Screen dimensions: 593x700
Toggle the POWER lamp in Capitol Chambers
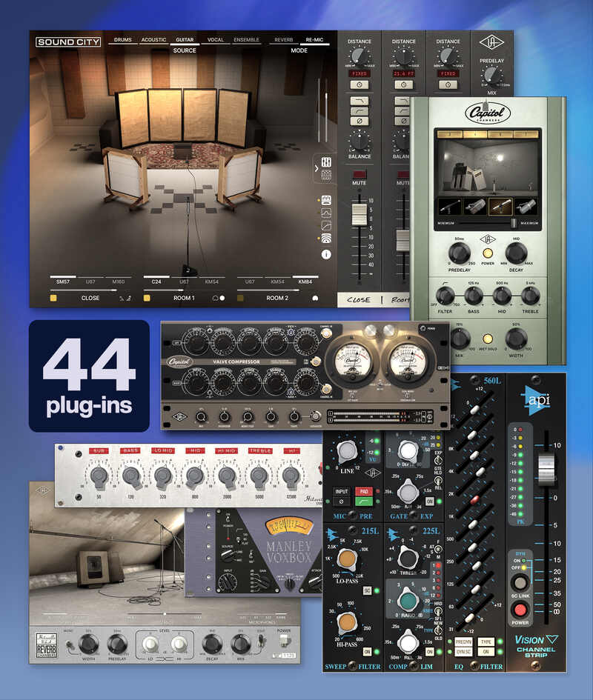click(x=488, y=253)
